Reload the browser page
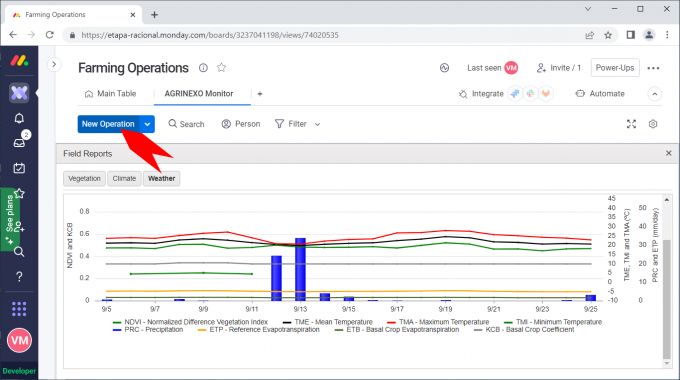 49,35
